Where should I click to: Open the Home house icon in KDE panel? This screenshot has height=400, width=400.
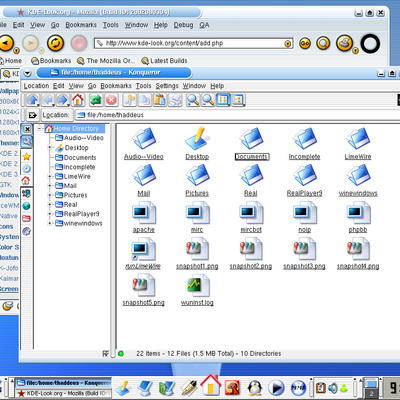210,384
